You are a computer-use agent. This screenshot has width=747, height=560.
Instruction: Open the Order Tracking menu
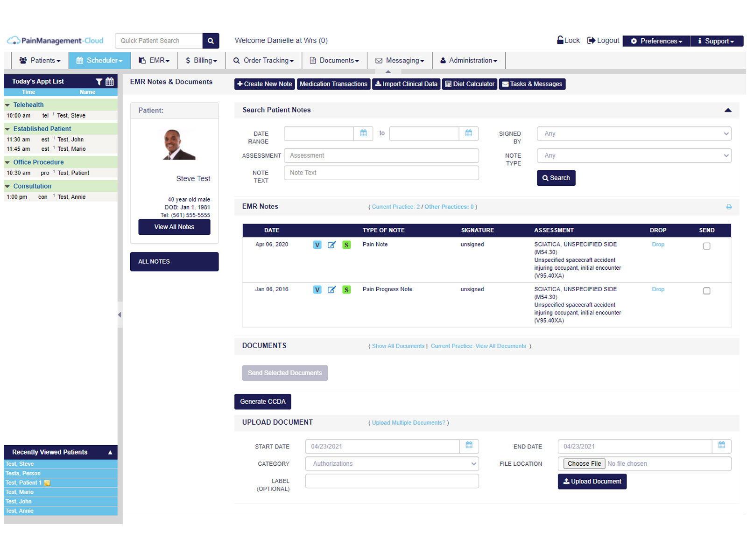click(263, 61)
